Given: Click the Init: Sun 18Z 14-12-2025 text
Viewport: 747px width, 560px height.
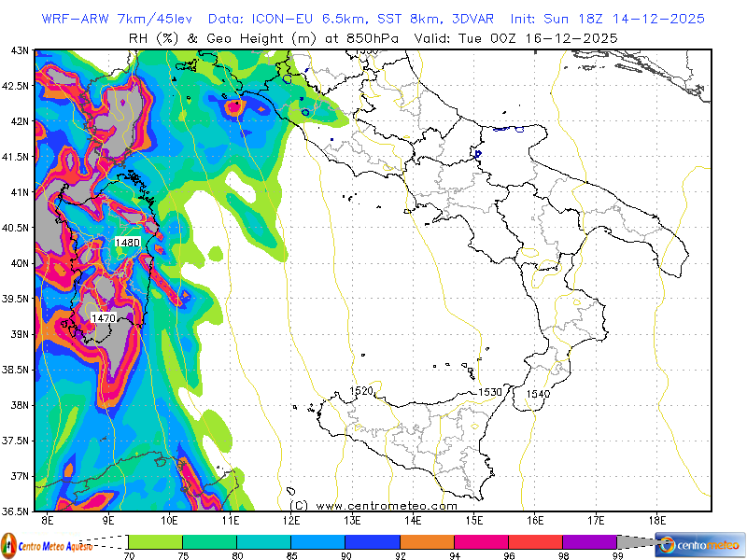Looking at the screenshot, I should [x=608, y=19].
